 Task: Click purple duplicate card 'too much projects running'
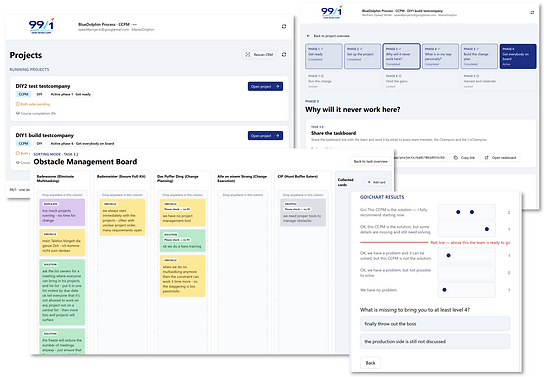click(62, 213)
